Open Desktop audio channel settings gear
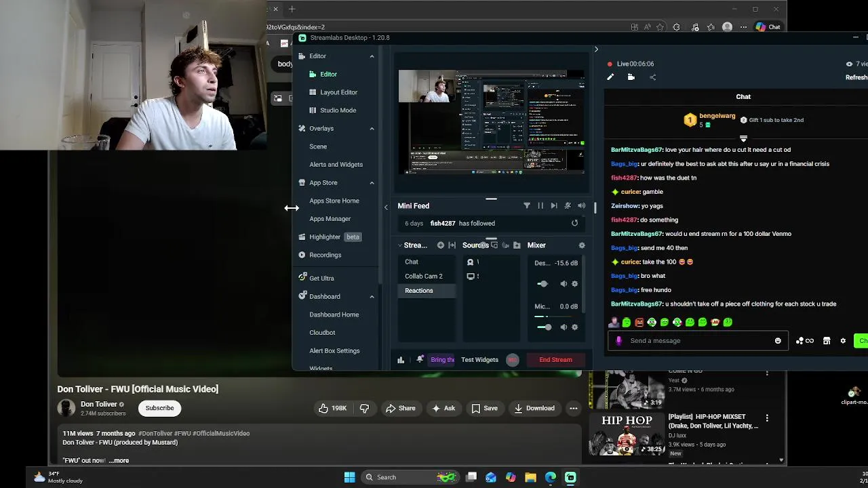The height and width of the screenshot is (488, 868). pyautogui.click(x=575, y=284)
